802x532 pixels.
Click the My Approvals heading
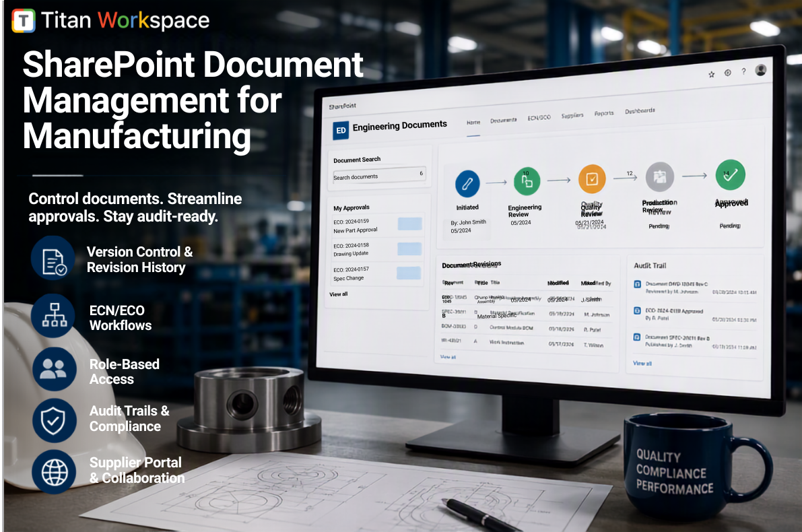352,207
